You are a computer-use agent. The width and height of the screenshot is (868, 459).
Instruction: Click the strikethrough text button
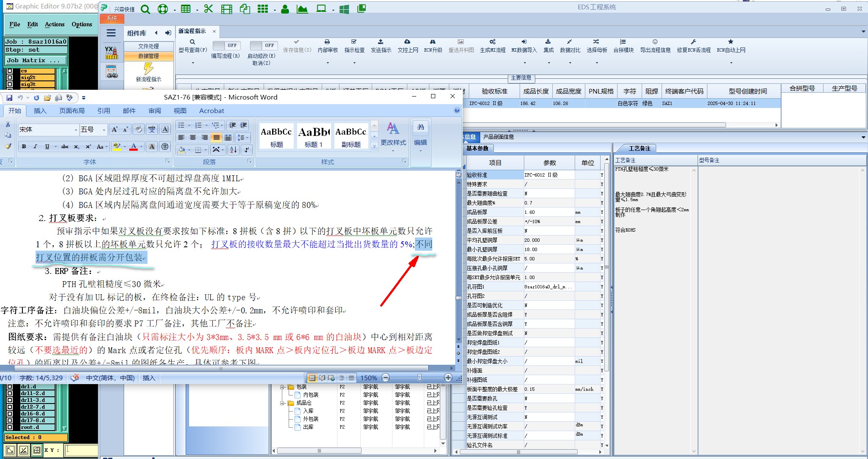64,147
